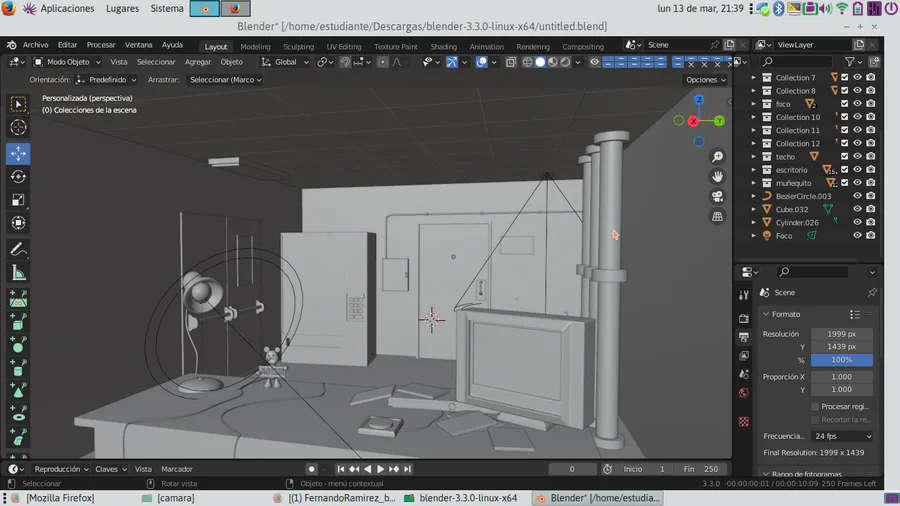Open Seleccionar (Marco) drag dropdown

coord(224,80)
